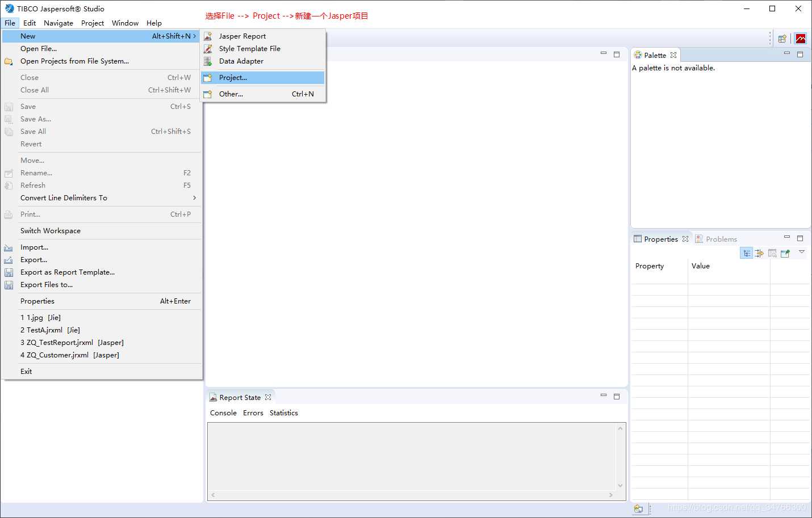
Task: Click Jasper Report icon in submenu
Action: (208, 36)
